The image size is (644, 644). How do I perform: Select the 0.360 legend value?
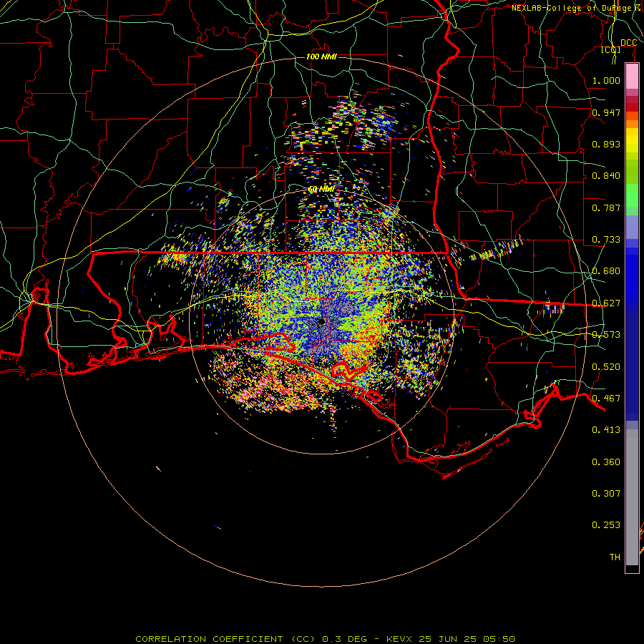(x=606, y=462)
